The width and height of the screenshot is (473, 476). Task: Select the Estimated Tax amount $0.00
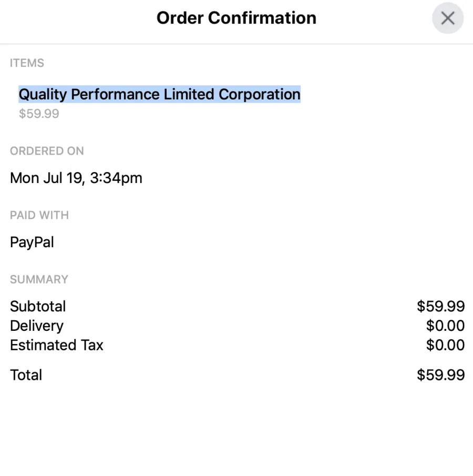pos(445,345)
